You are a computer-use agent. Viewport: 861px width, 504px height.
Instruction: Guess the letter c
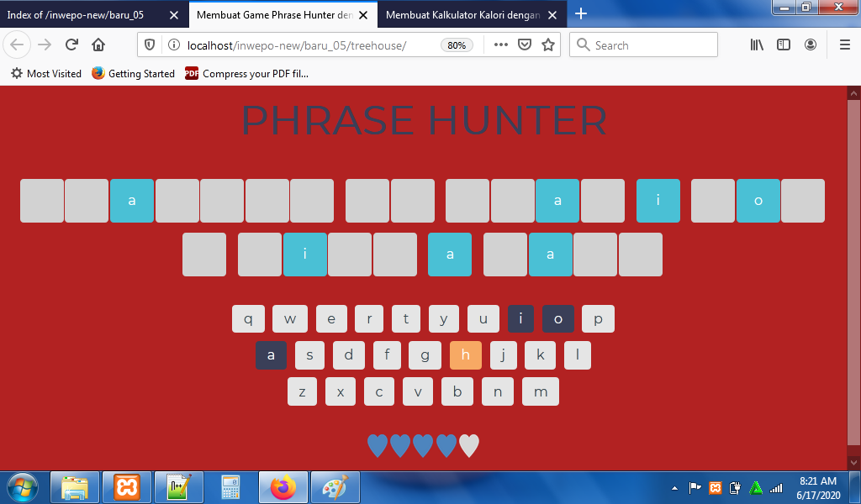point(379,391)
